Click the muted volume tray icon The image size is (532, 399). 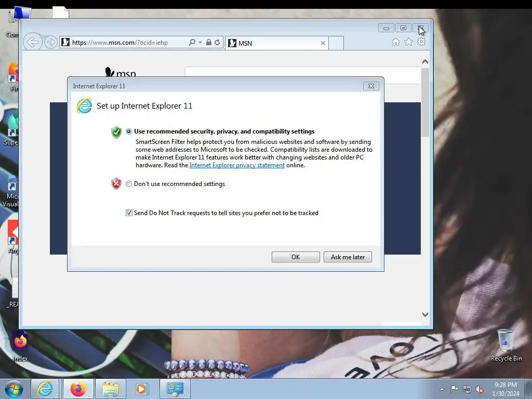(480, 390)
